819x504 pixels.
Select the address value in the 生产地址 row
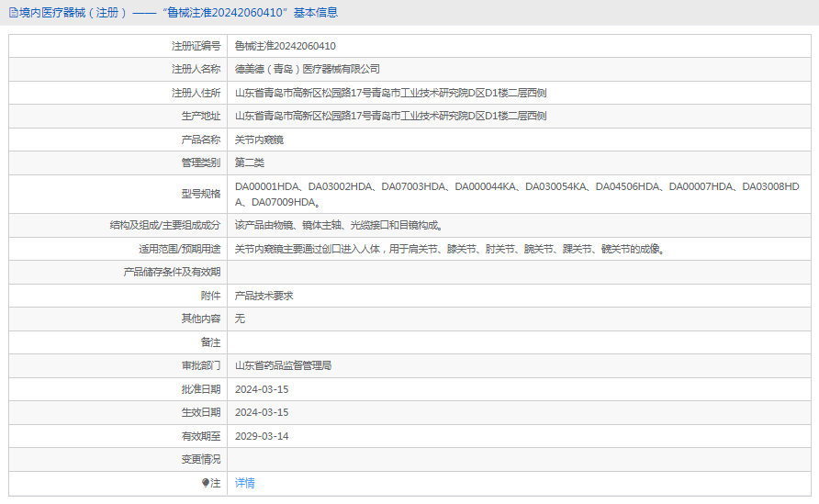391,116
